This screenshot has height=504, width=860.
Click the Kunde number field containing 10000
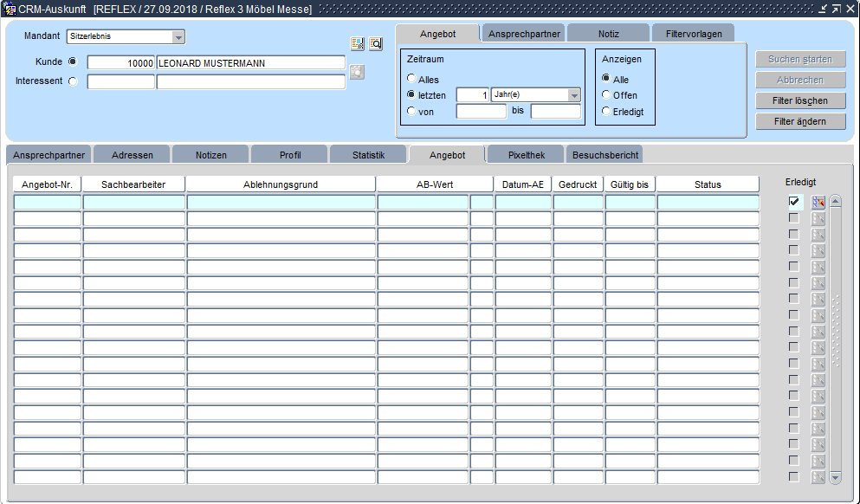tap(121, 63)
